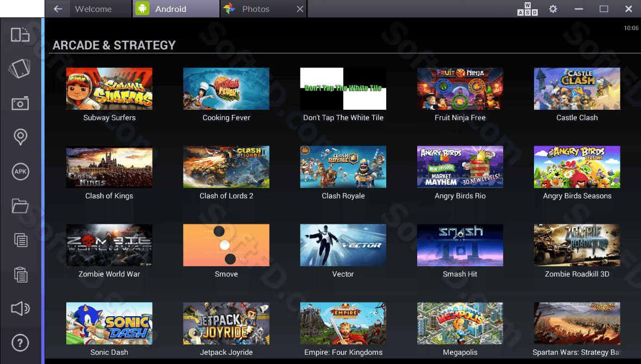Launch the Smash Hit thumbnail
The image size is (641, 364).
tap(460, 245)
